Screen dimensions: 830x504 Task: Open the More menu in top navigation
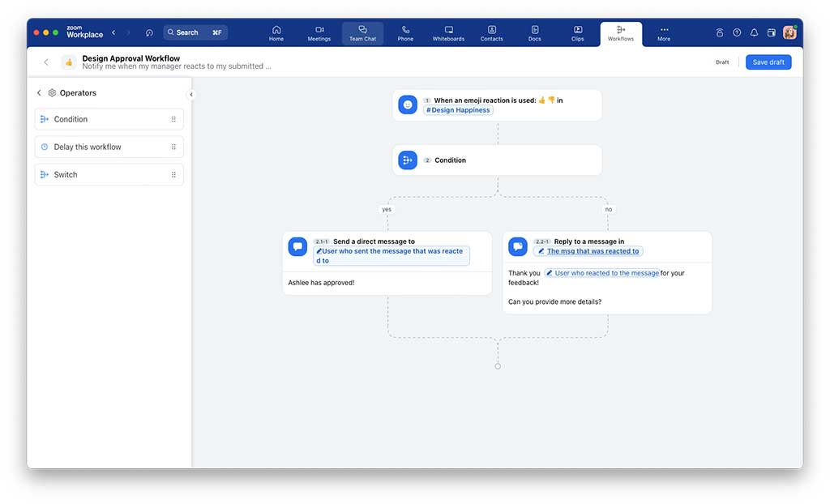(664, 33)
